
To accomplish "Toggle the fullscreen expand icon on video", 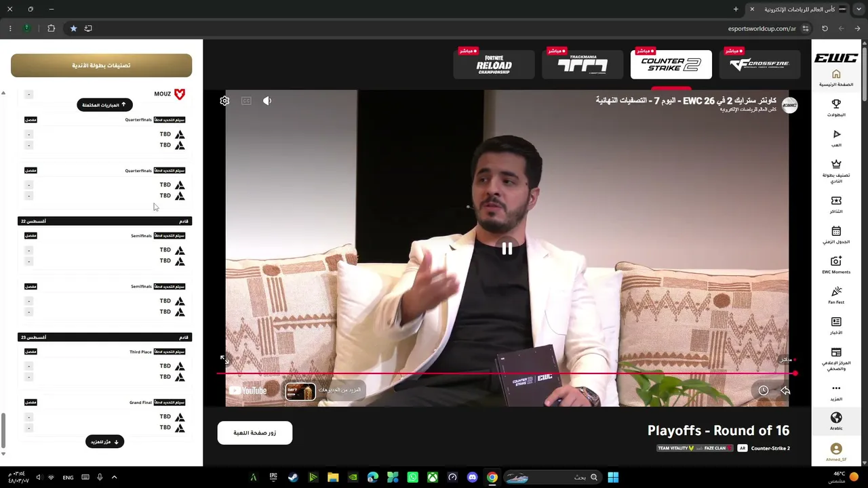I will click(x=224, y=359).
